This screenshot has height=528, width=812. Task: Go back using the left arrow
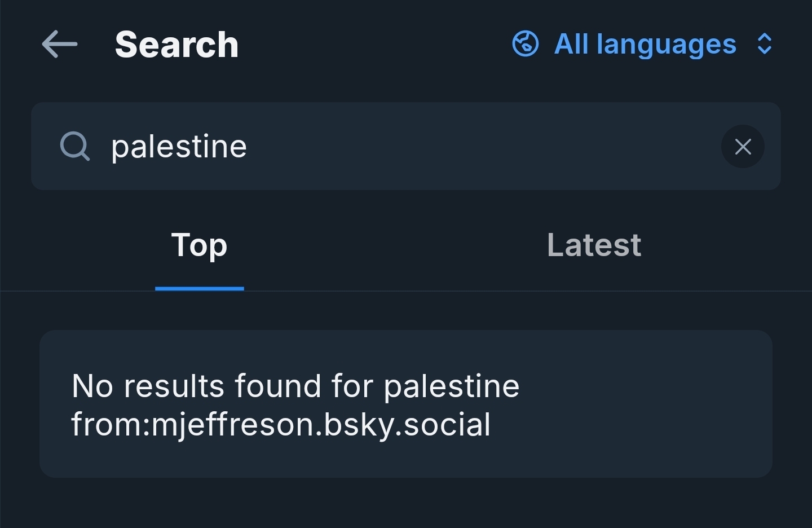click(59, 44)
